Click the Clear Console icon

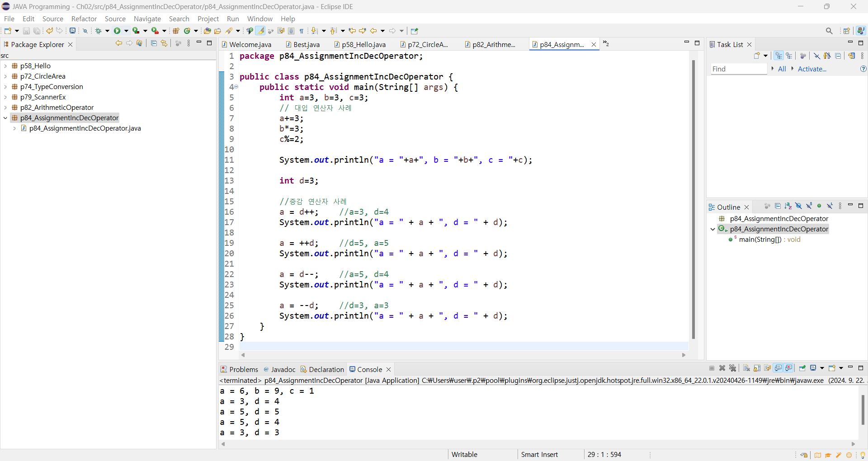pyautogui.click(x=746, y=368)
